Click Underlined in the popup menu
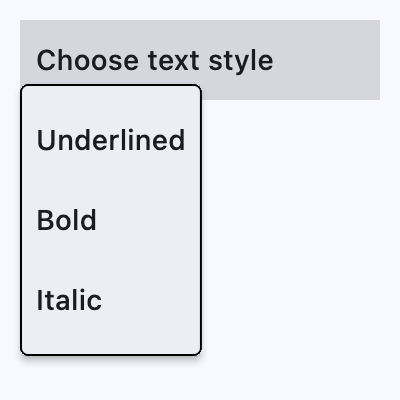This screenshot has width=400, height=400. click(x=111, y=140)
